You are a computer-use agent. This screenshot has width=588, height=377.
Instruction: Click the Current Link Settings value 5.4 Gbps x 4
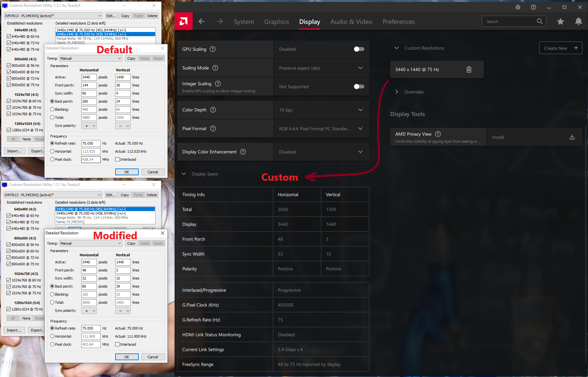(290, 350)
